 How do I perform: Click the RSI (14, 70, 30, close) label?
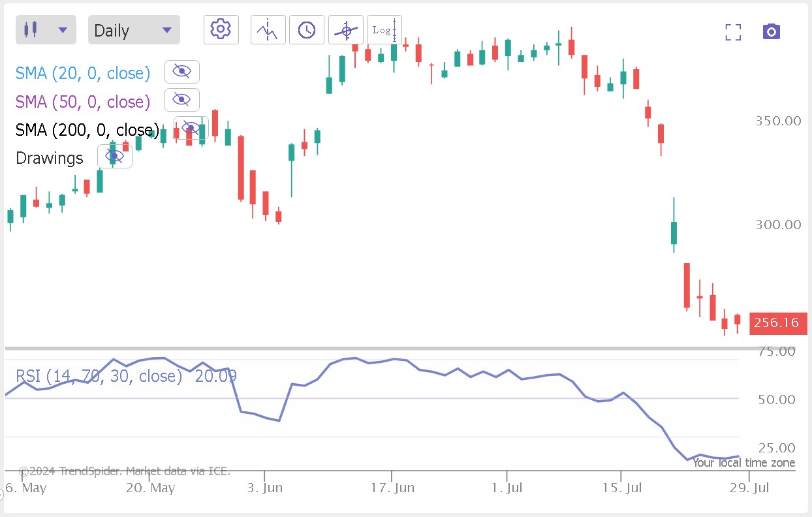tap(99, 376)
